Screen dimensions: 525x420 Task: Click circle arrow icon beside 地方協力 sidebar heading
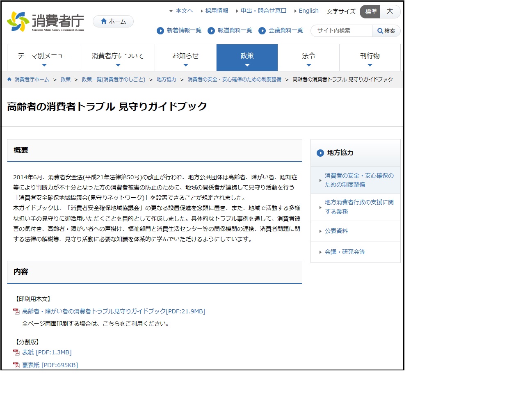(x=320, y=153)
